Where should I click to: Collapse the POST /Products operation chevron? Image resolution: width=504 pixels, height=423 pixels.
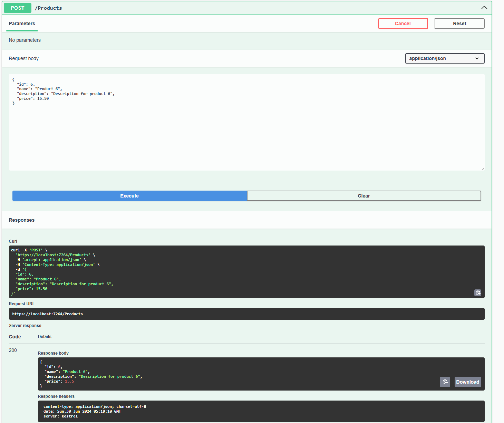tap(484, 8)
